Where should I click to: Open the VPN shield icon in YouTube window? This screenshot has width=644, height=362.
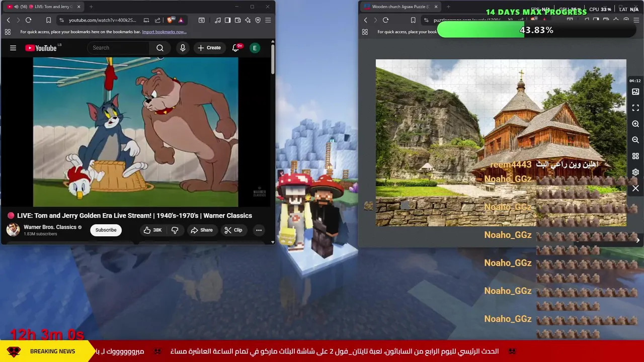(x=258, y=20)
